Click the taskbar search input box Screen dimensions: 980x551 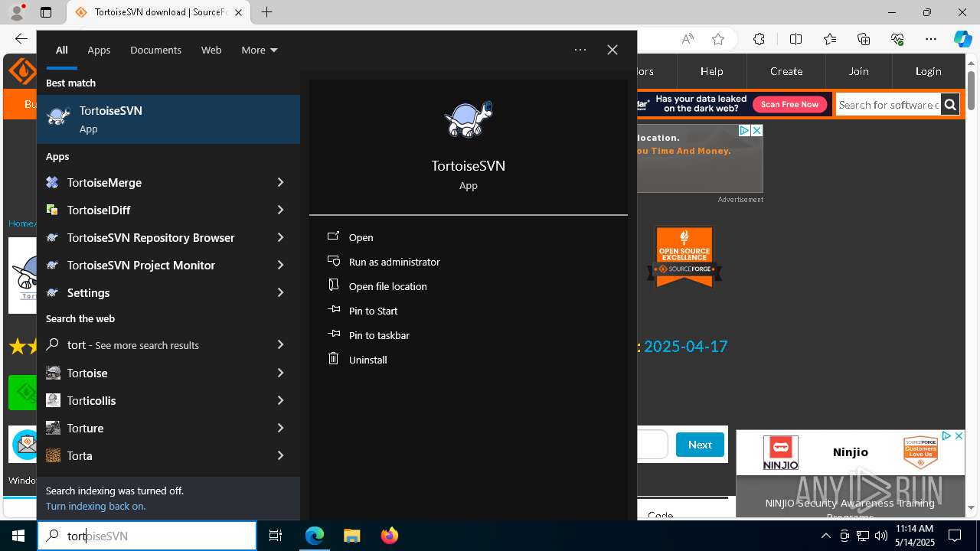pos(147,536)
